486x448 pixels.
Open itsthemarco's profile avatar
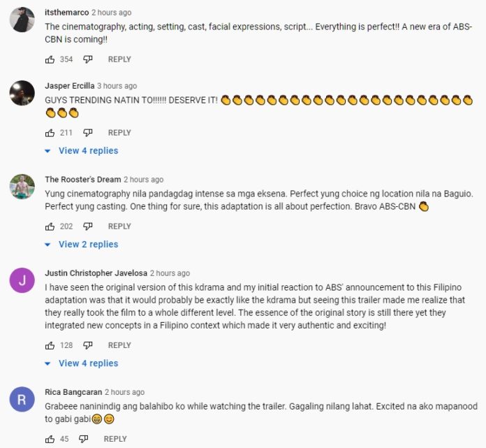(x=22, y=20)
